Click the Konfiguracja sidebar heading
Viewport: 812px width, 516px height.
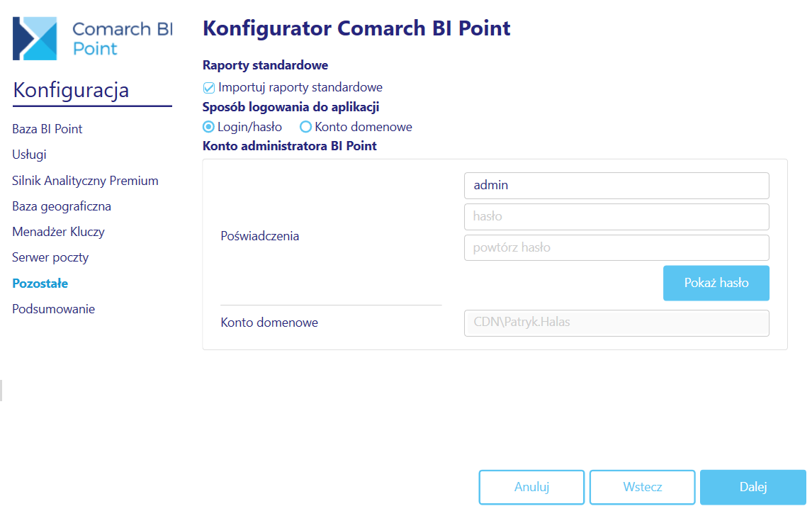pos(71,90)
